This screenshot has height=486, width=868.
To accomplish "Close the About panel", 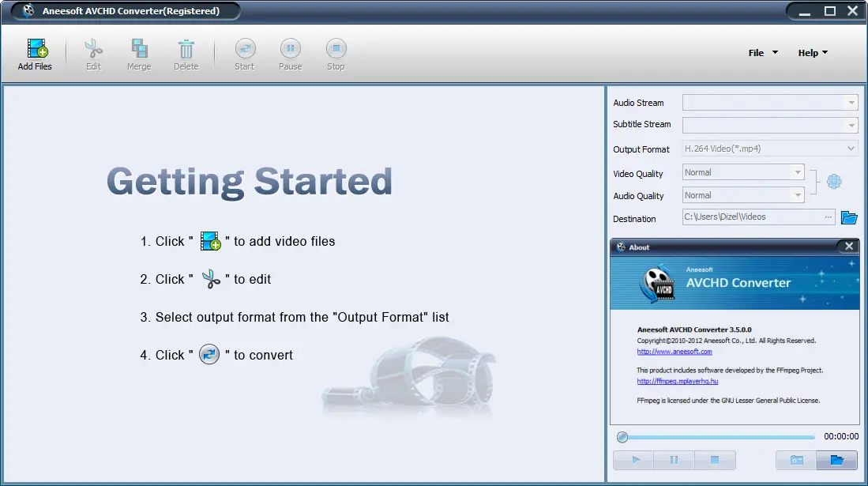I will pos(849,246).
